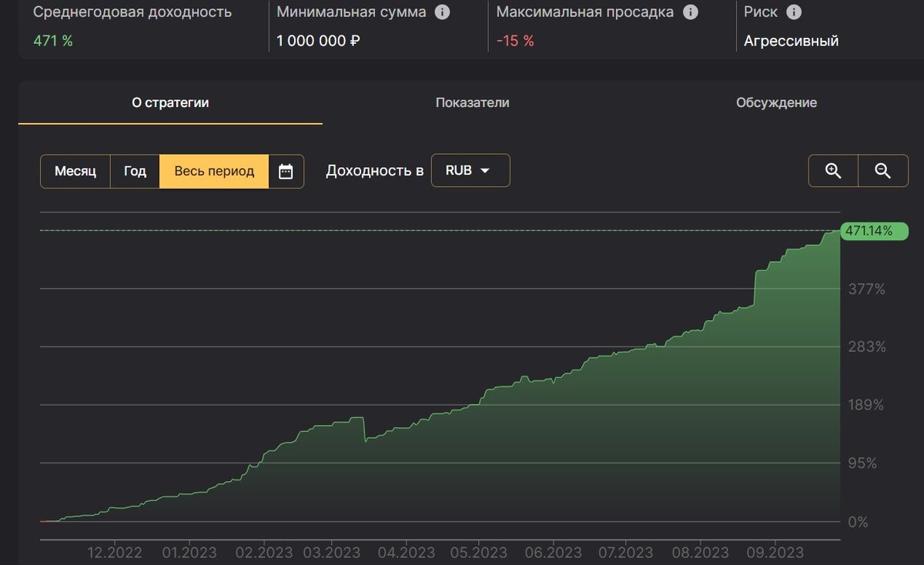Click the 07.2023 date label
924x565 pixels.
[625, 553]
